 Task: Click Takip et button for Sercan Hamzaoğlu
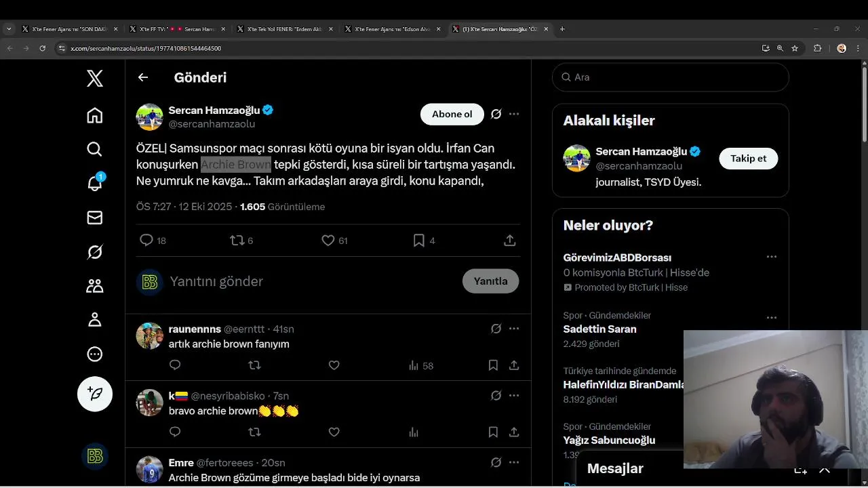[x=748, y=159]
